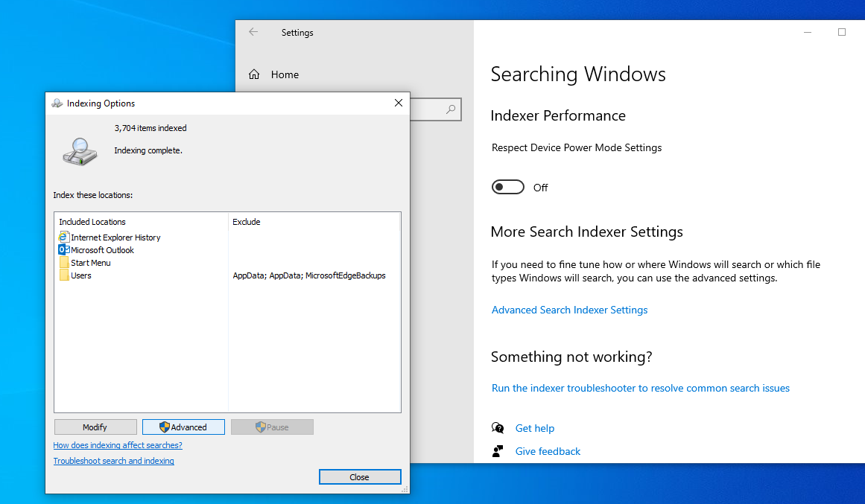The image size is (865, 504).
Task: Click the X on Indexing Options dialog
Action: click(x=399, y=103)
